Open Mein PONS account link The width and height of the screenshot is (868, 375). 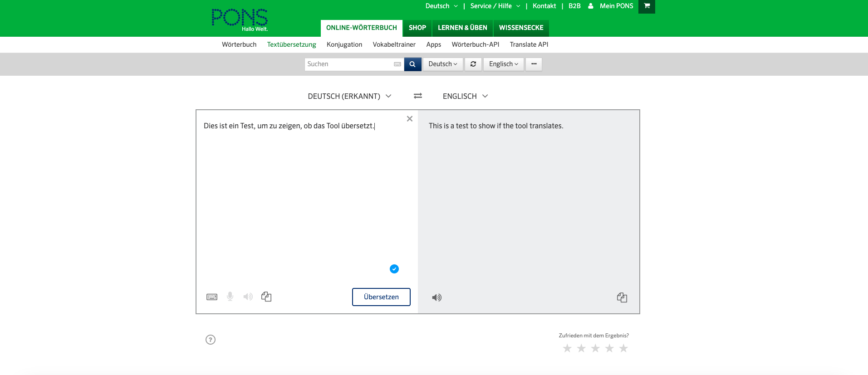click(x=617, y=6)
